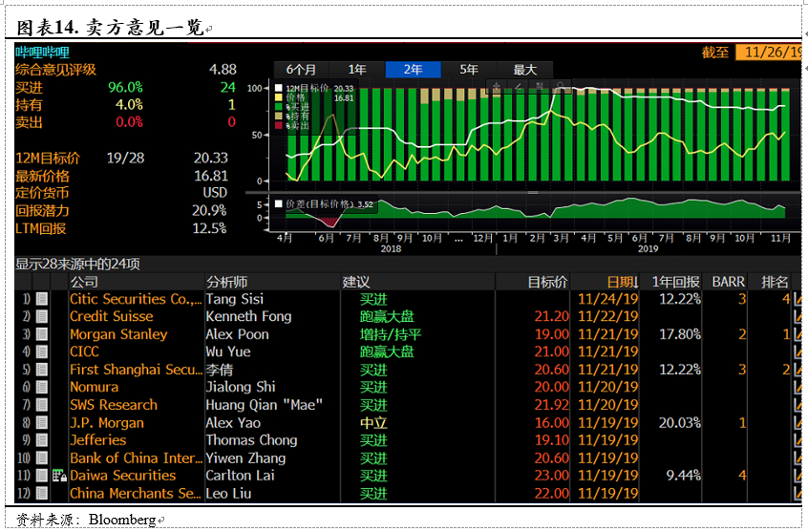Select the pan tool in the chart toolbar
This screenshot has width=808, height=532.
tap(497, 87)
